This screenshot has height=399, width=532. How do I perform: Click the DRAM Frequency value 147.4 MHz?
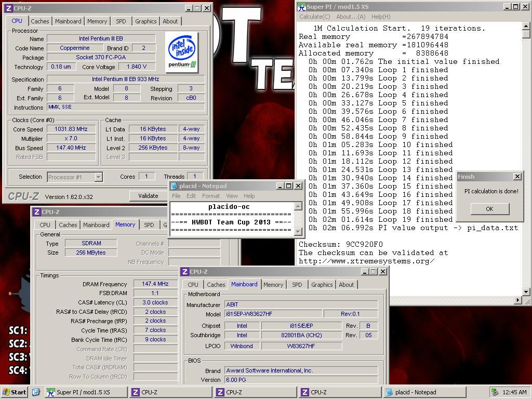pos(155,284)
